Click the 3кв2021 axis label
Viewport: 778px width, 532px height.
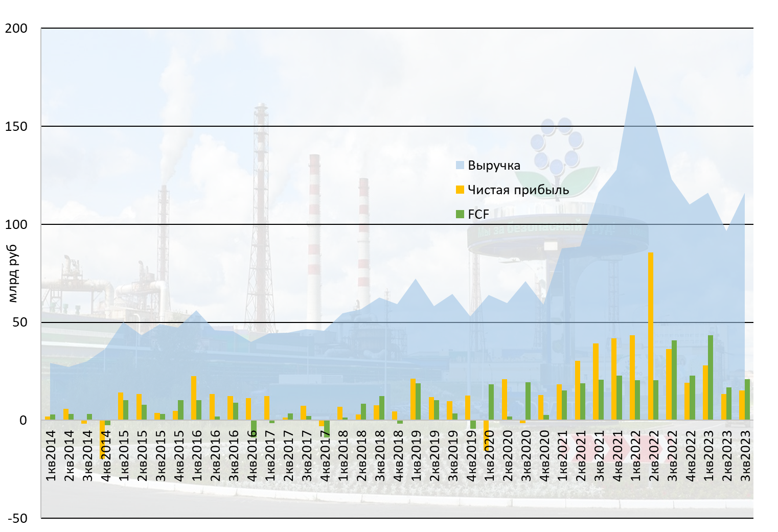click(x=599, y=455)
